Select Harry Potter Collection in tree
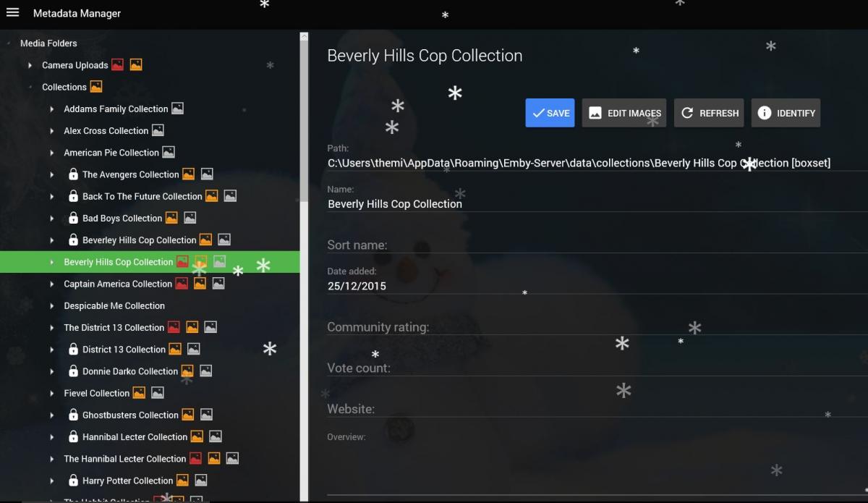Screen dimensions: 868x503 coord(128,481)
